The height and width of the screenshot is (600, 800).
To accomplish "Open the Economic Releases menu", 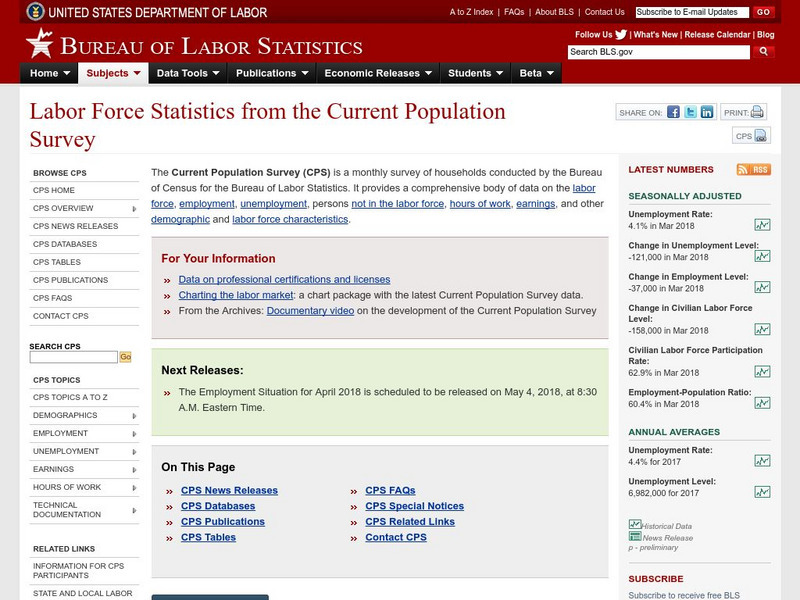I will click(378, 73).
